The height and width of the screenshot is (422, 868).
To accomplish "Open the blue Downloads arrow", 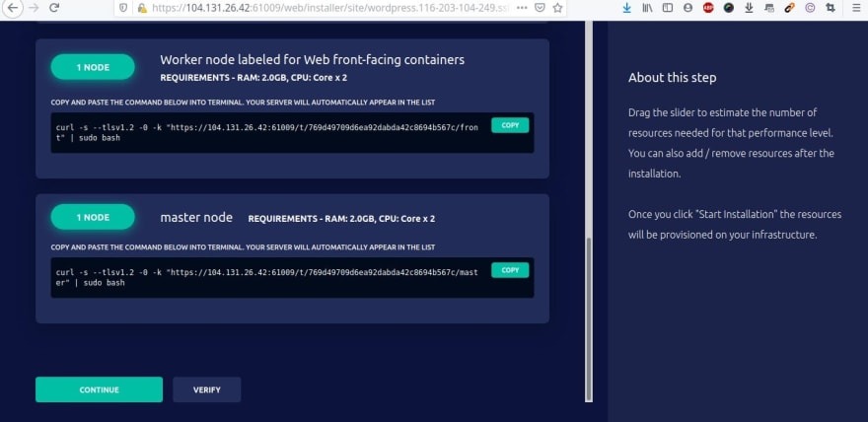I will [626, 8].
